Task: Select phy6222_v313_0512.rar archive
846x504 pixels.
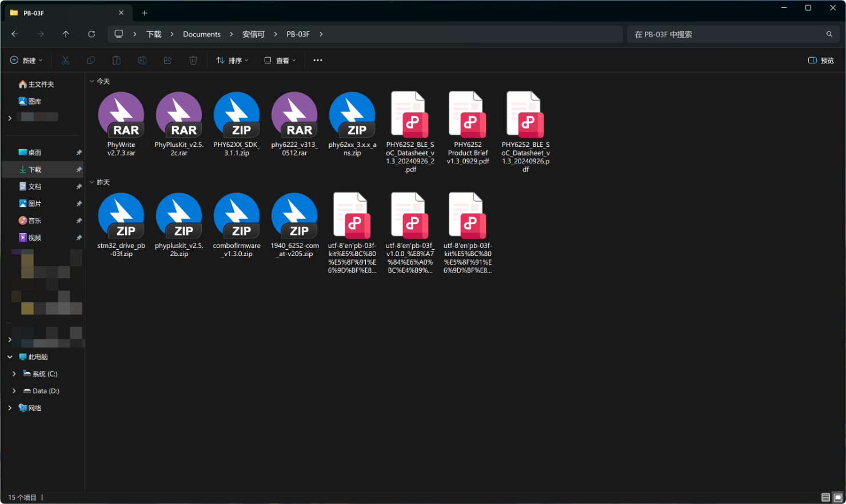Action: coord(294,125)
